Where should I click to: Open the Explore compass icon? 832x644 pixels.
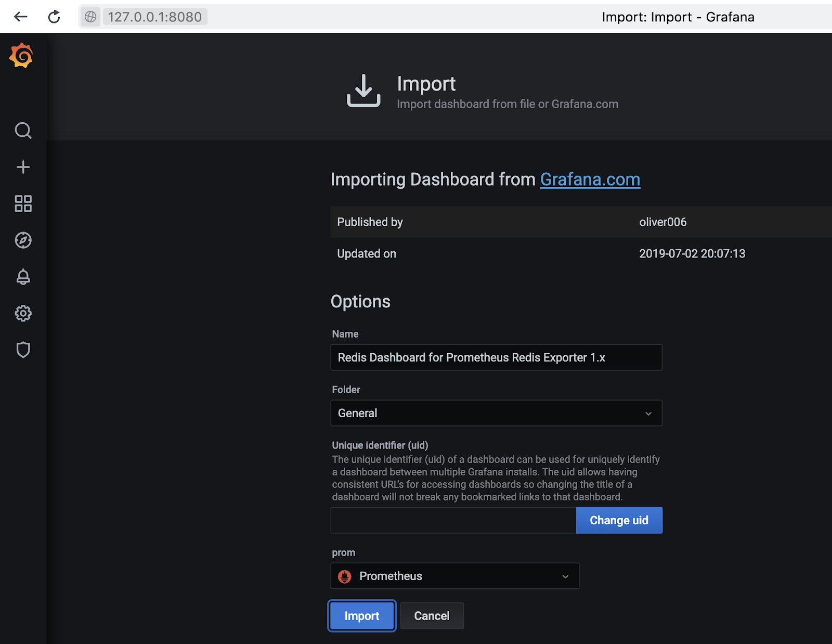pyautogui.click(x=23, y=240)
